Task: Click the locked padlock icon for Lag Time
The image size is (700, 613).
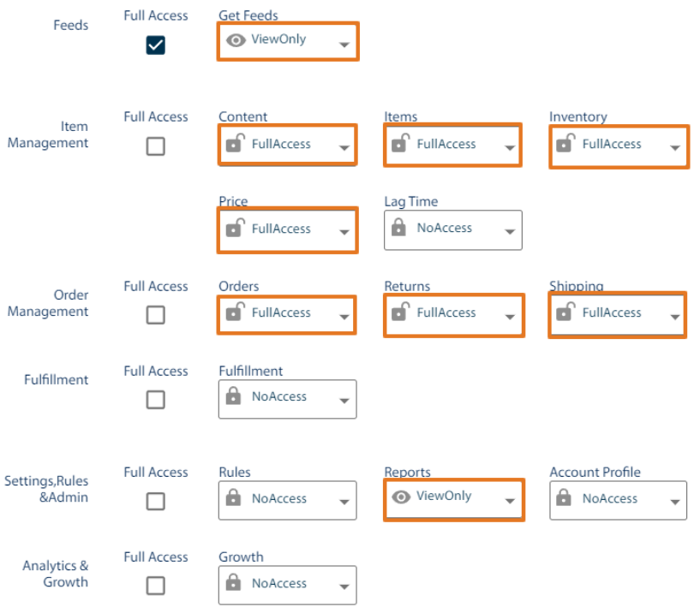Action: pyautogui.click(x=399, y=229)
